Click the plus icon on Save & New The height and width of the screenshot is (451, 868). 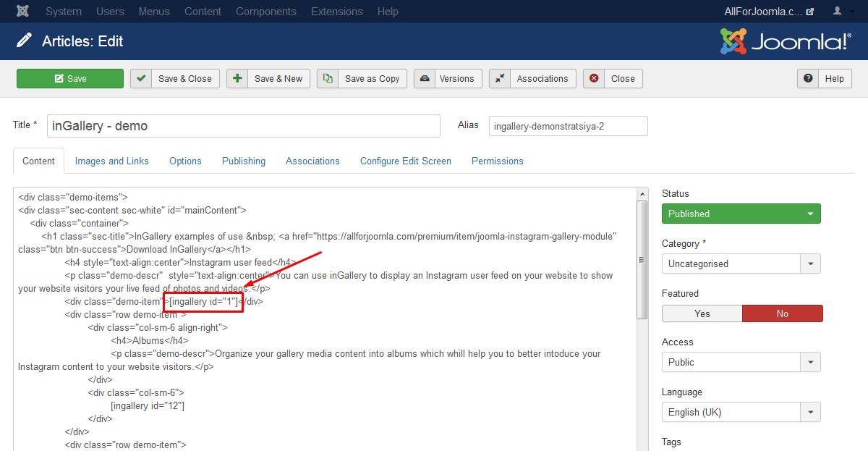click(x=237, y=79)
